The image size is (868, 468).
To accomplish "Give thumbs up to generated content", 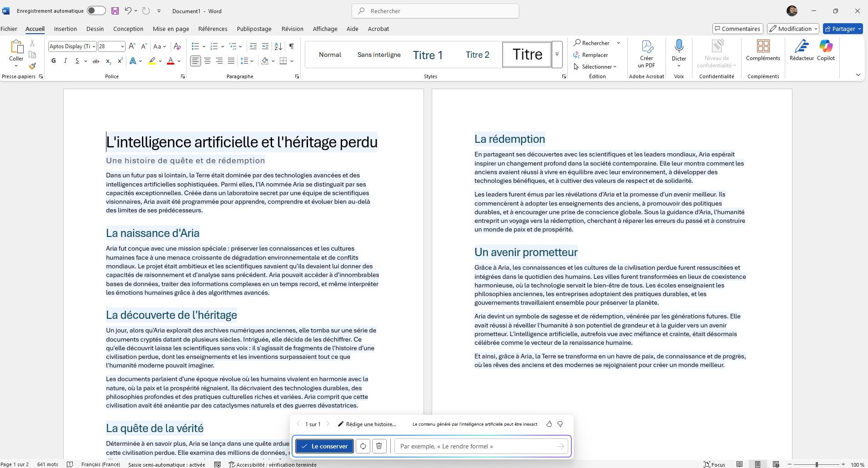I will coord(549,424).
